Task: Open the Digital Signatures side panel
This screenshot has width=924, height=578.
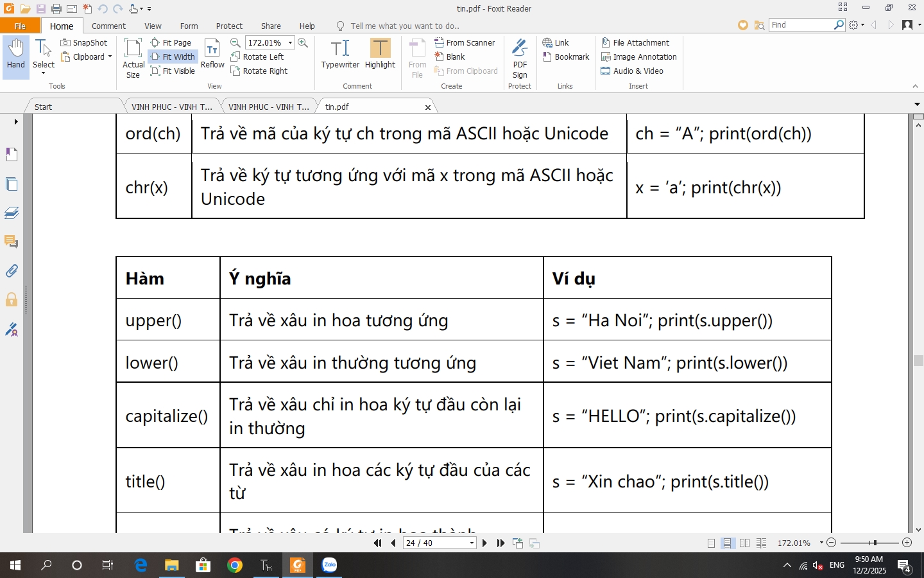Action: pos(12,329)
